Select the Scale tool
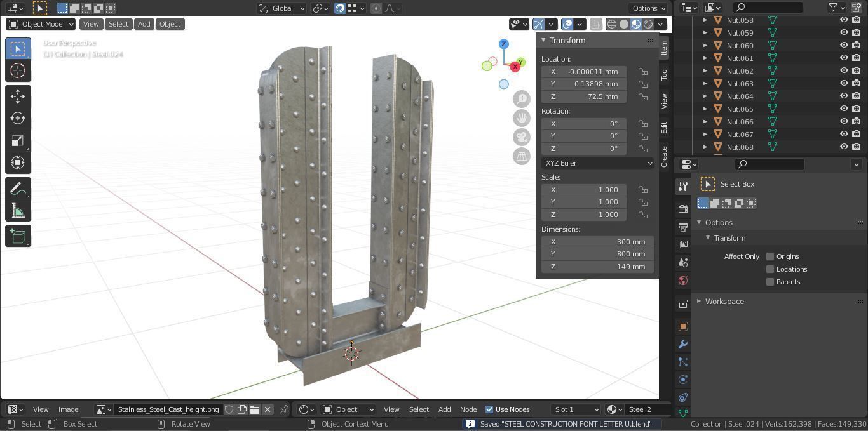This screenshot has width=868, height=431. 18,140
